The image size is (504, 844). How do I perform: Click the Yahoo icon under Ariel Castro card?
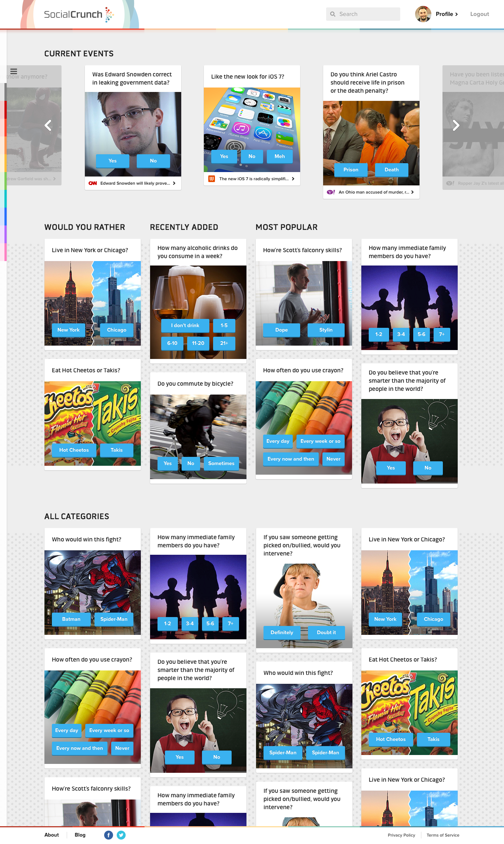pyautogui.click(x=331, y=192)
